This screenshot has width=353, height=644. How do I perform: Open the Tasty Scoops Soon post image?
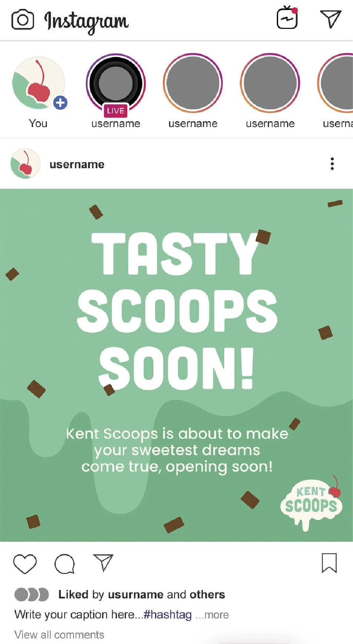(x=176, y=365)
